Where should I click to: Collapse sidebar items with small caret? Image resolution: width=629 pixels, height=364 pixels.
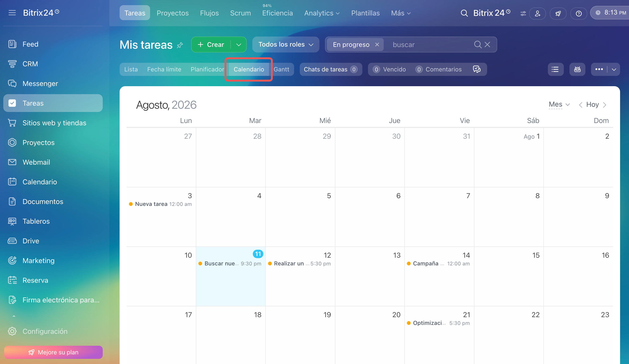[14, 316]
